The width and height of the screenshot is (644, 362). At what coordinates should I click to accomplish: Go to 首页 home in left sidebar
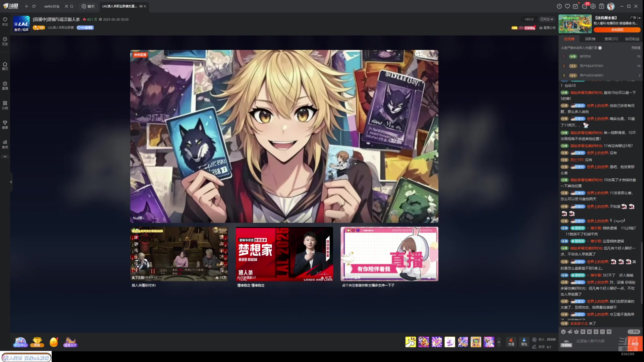click(x=5, y=66)
